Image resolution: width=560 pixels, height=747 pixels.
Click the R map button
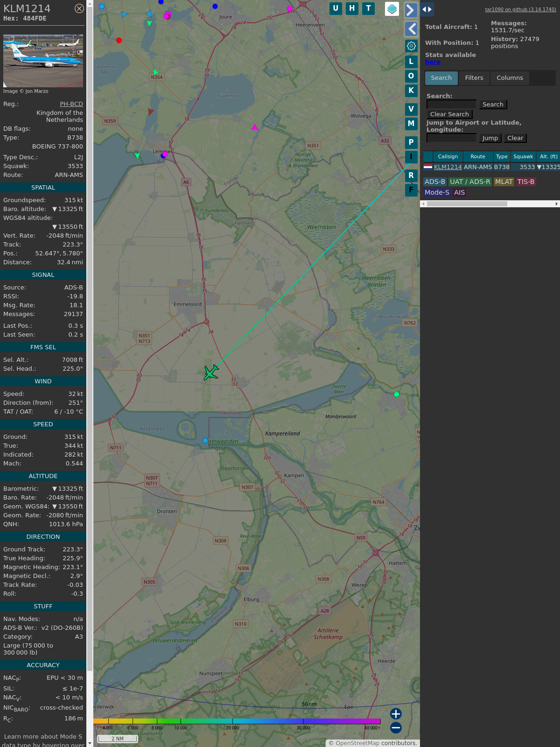pos(411,176)
